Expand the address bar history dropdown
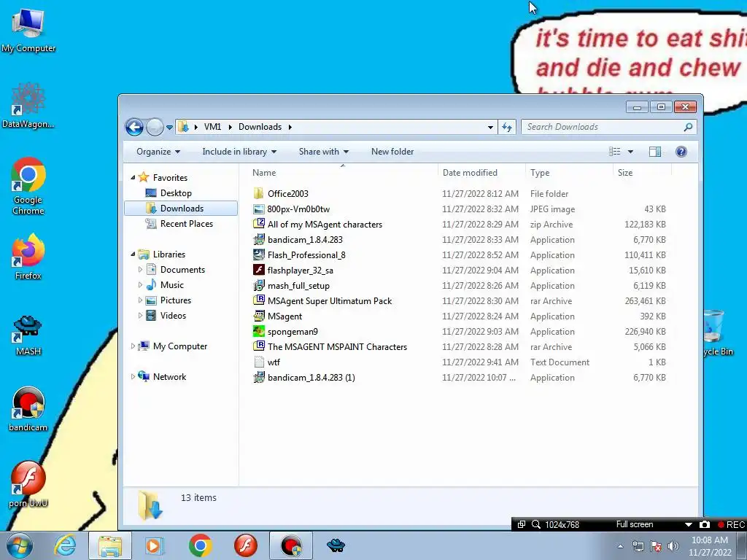Image resolution: width=747 pixels, height=560 pixels. pyautogui.click(x=490, y=127)
